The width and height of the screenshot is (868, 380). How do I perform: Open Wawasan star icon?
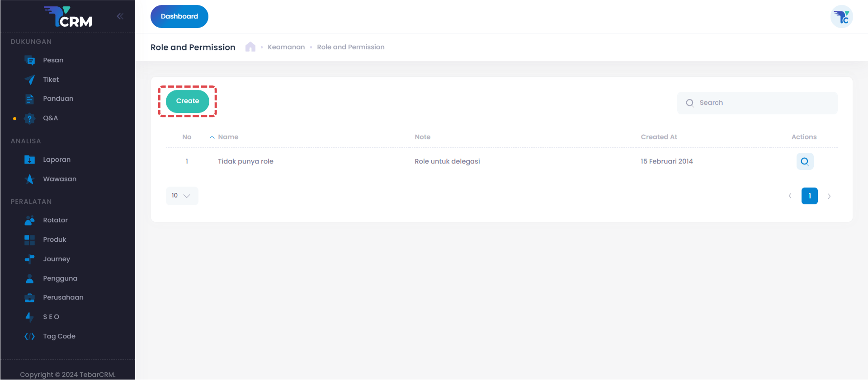point(30,179)
